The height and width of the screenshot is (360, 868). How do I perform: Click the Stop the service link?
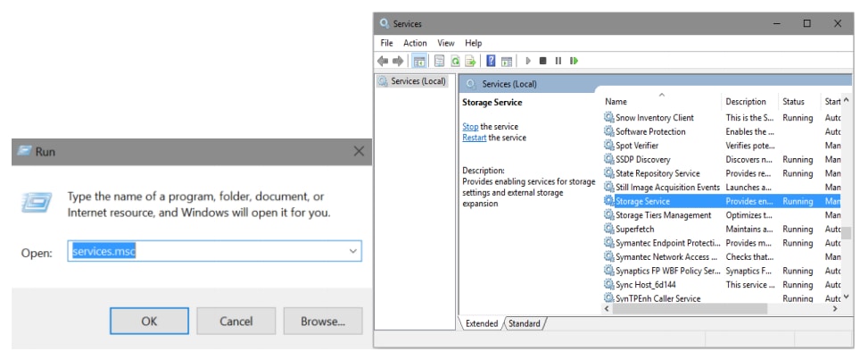click(x=470, y=127)
